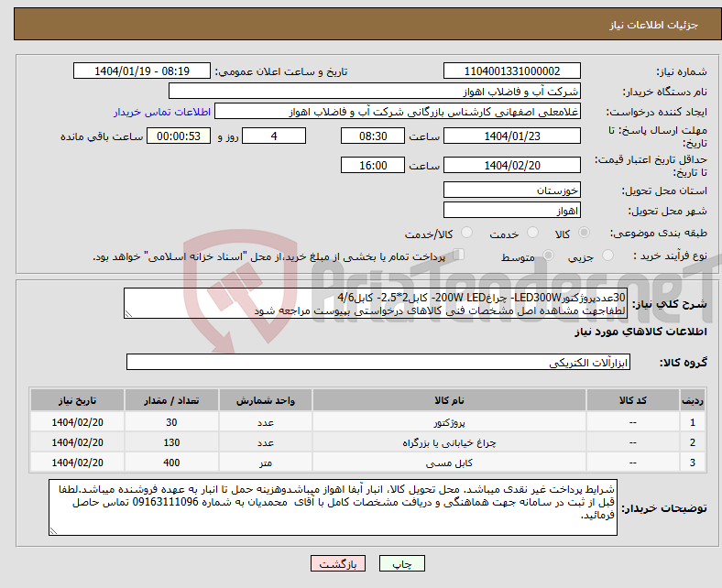The image size is (722, 588).
Task: Click the نوع فرآیند خرید label
Action: tap(670, 256)
